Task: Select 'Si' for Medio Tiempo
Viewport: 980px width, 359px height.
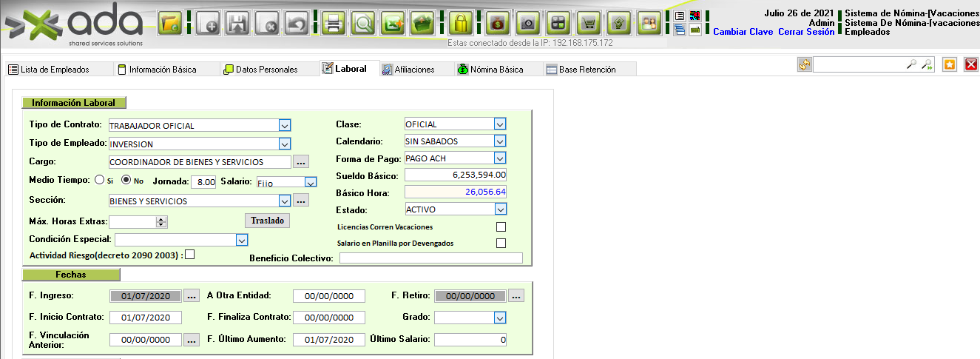Action: point(99,180)
